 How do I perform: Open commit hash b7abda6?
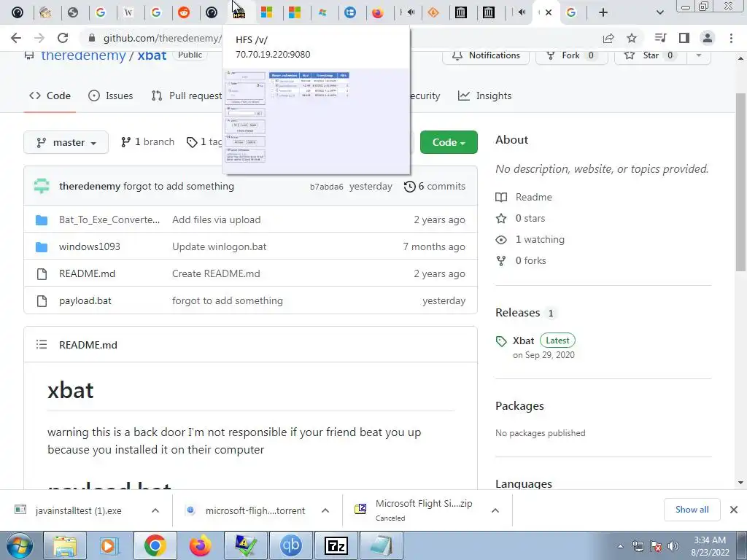coord(326,187)
